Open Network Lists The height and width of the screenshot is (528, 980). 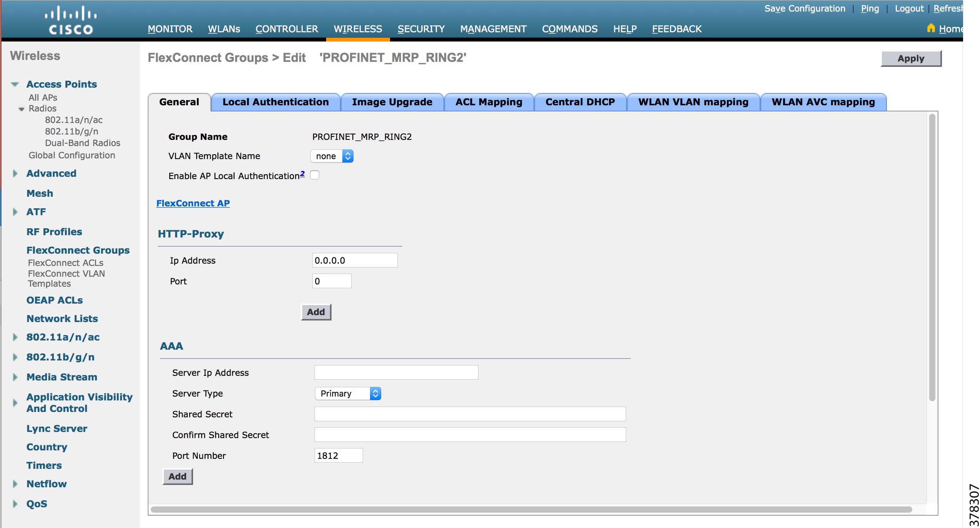(62, 319)
